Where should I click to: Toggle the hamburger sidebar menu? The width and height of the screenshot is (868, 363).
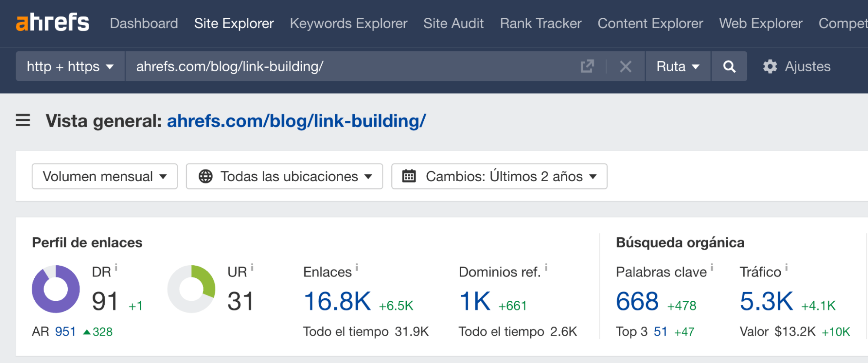pos(23,120)
